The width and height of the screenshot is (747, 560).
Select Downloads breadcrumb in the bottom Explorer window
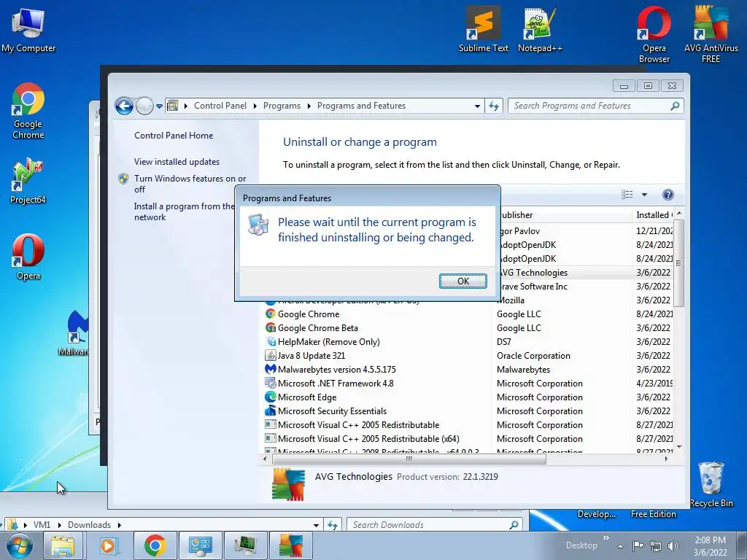coord(89,525)
